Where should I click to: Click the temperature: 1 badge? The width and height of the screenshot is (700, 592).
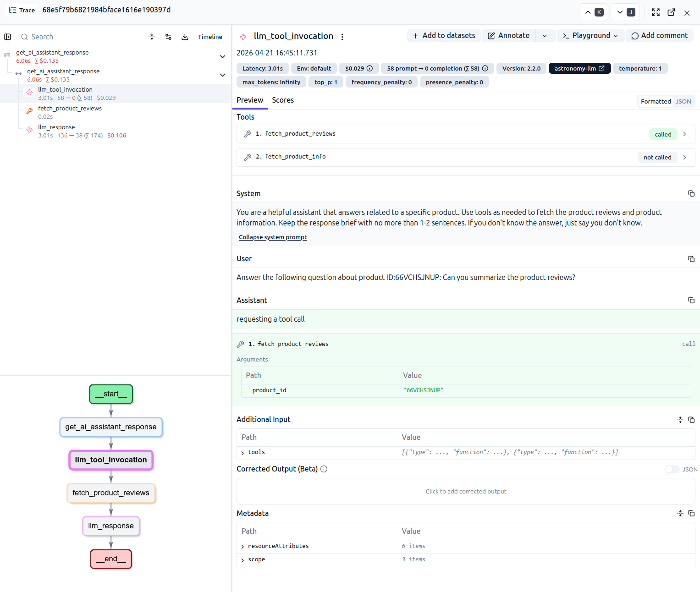(640, 68)
